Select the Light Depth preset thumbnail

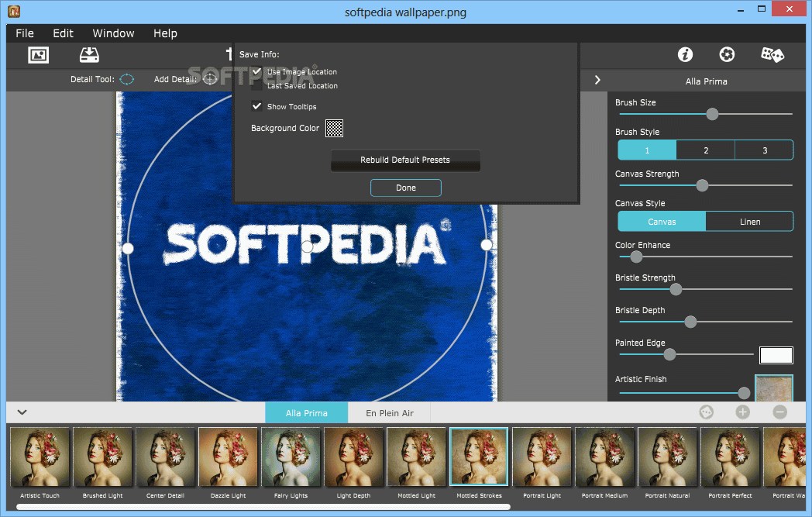(353, 457)
